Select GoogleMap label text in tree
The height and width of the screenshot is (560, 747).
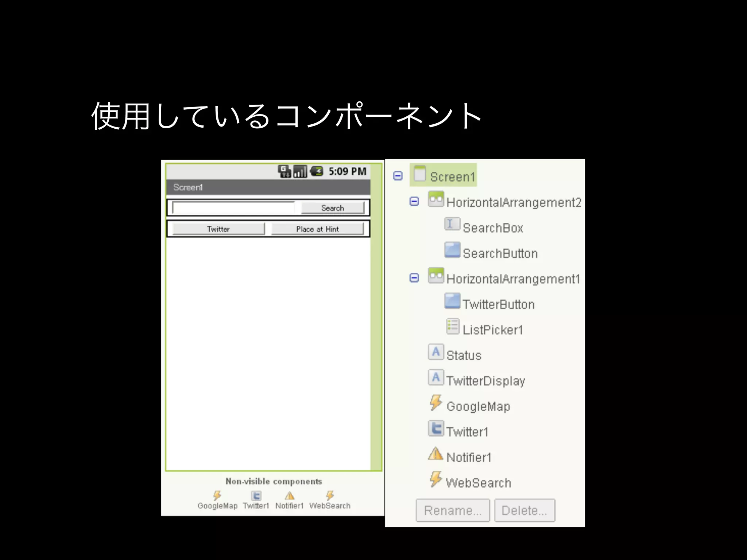[478, 407]
